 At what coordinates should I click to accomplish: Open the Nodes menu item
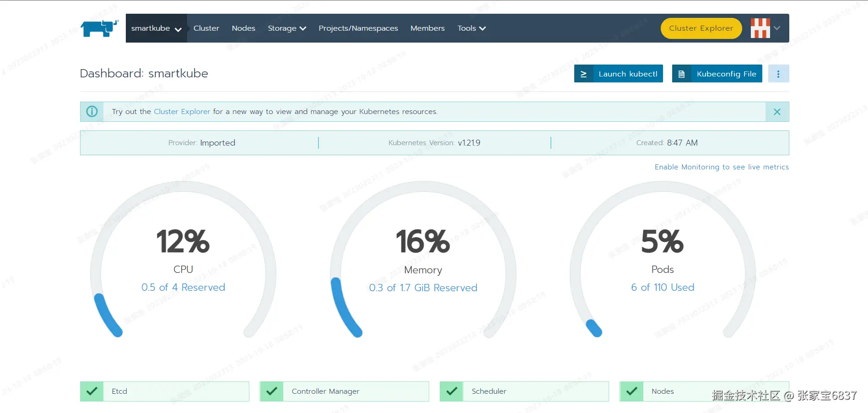[x=243, y=28]
